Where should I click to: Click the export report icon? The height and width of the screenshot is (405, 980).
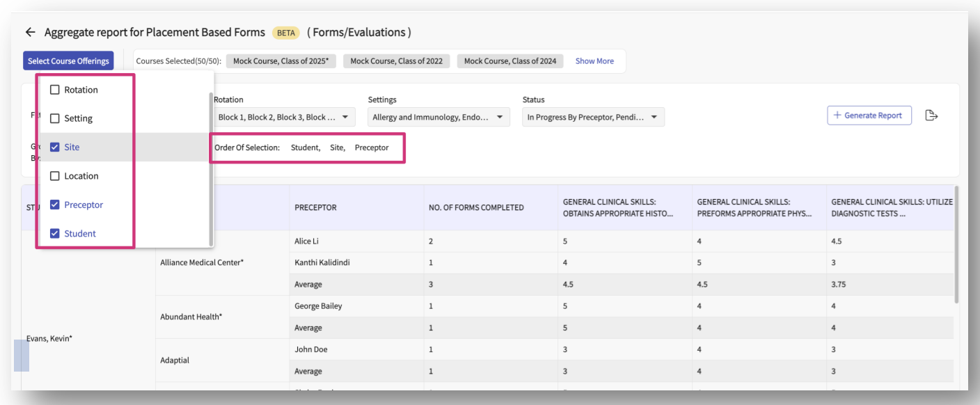(931, 116)
